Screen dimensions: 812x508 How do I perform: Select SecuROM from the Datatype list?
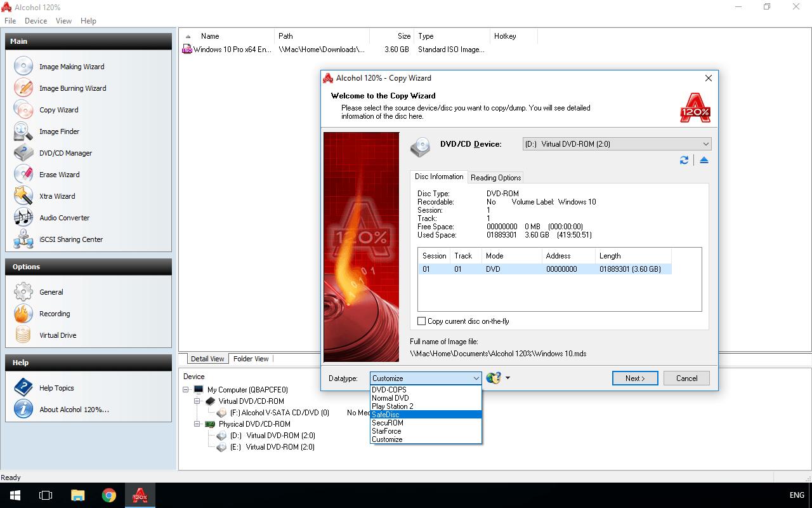[388, 423]
